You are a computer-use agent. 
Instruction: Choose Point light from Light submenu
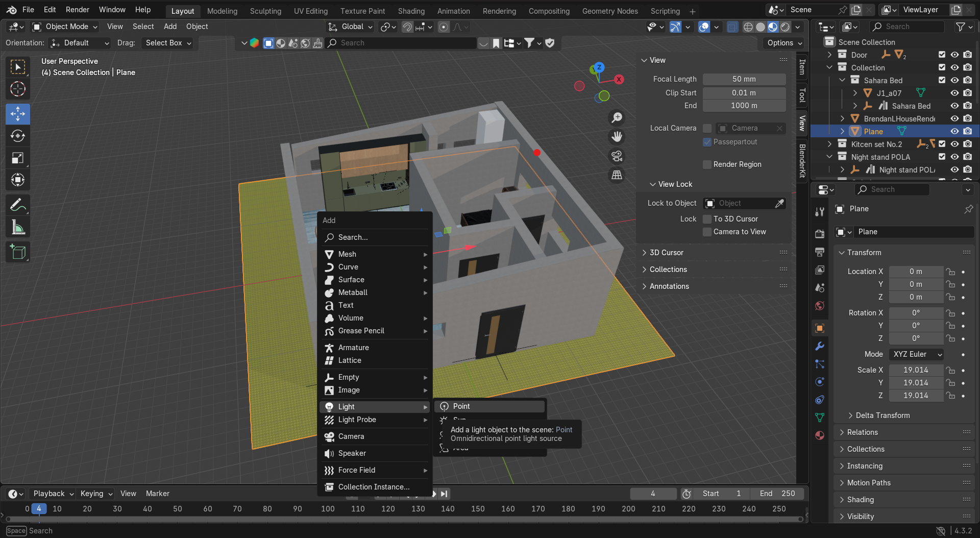pos(490,406)
